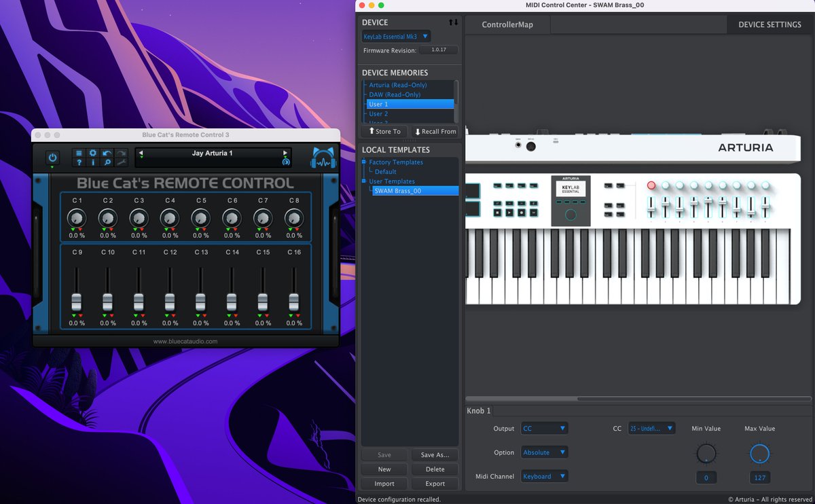Click the 'Store To' button
The height and width of the screenshot is (504, 815).
[x=384, y=132]
